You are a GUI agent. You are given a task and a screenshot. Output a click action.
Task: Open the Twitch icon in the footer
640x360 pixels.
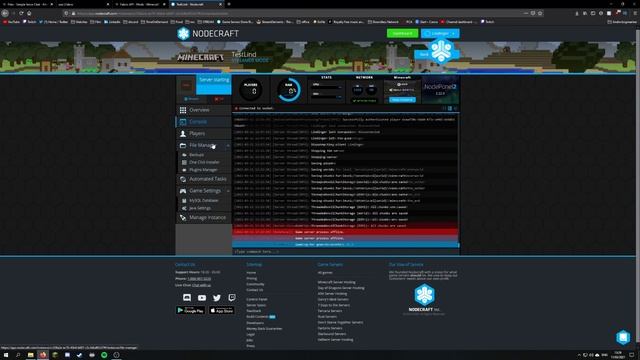point(232,298)
